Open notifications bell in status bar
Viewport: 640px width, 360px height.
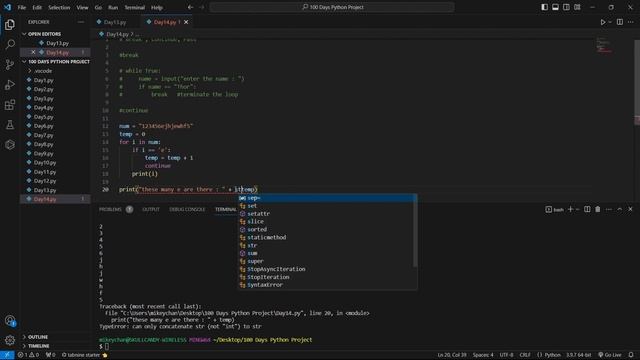(631, 355)
